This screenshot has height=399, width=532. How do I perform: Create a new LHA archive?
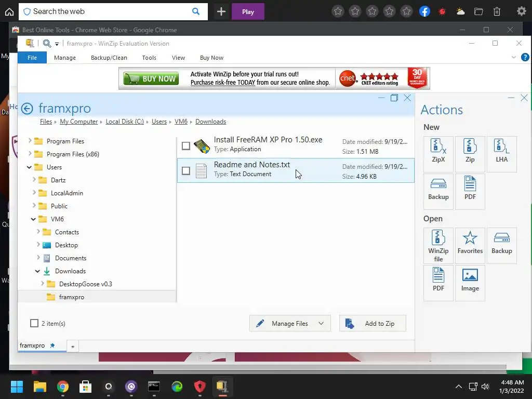pos(501,154)
